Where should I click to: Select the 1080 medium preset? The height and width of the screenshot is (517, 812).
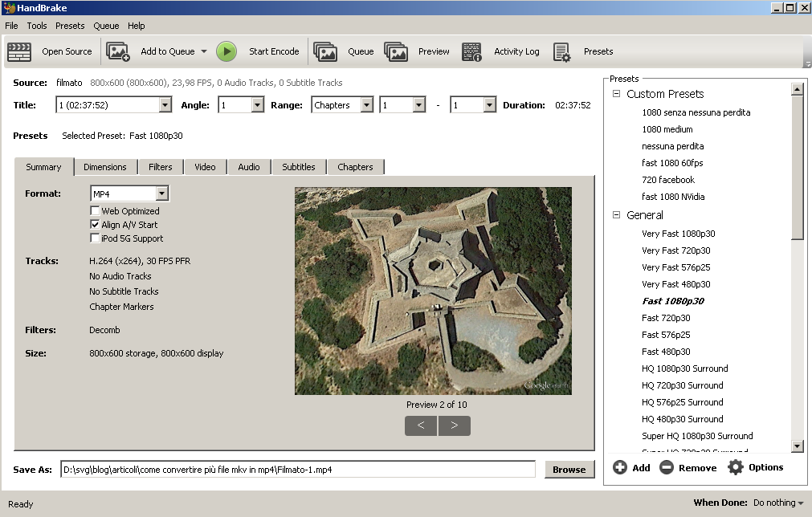pos(667,129)
